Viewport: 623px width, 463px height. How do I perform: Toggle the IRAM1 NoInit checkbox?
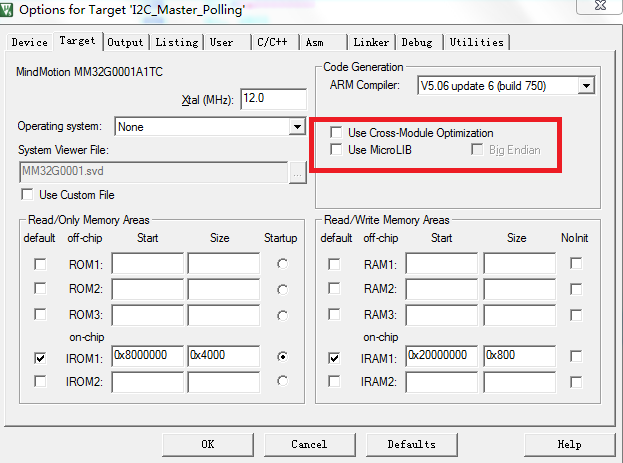pos(576,357)
